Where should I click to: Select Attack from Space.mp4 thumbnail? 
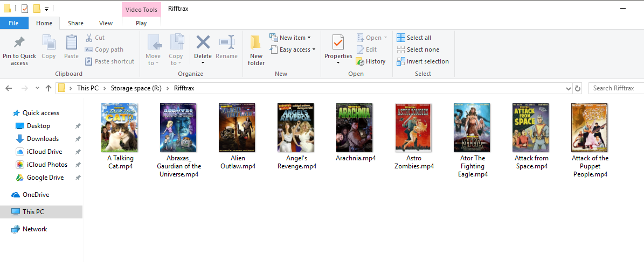[531, 128]
